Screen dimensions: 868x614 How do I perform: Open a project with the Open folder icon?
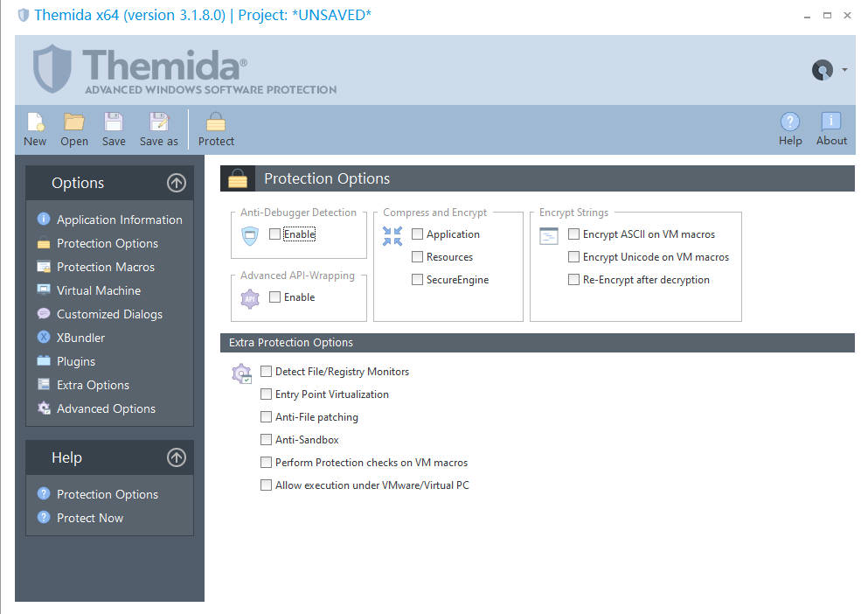coord(73,122)
